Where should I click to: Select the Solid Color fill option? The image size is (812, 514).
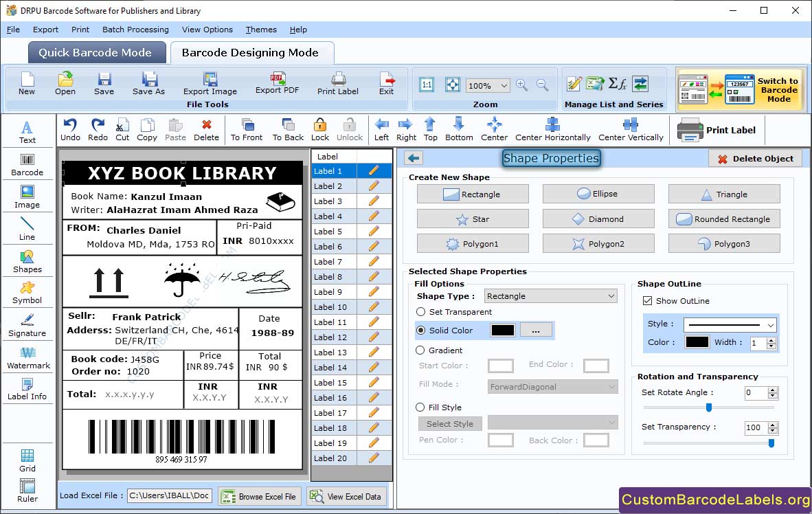[x=421, y=330]
